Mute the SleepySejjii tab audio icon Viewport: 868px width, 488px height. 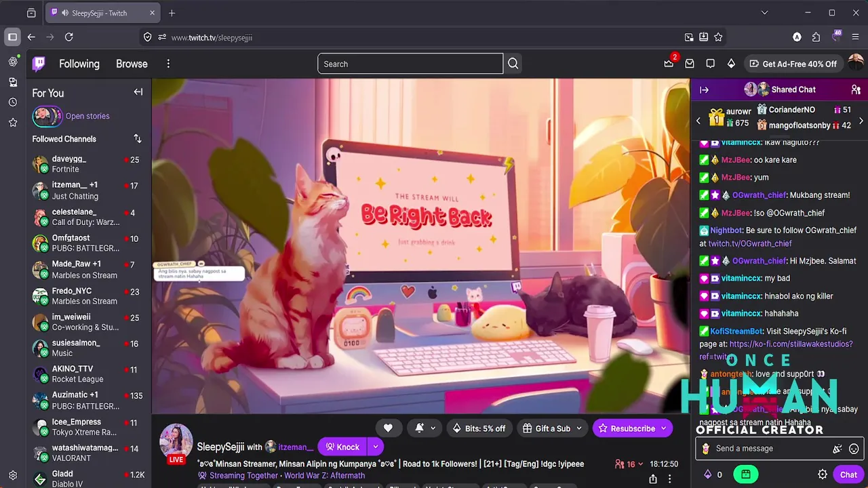tap(65, 13)
